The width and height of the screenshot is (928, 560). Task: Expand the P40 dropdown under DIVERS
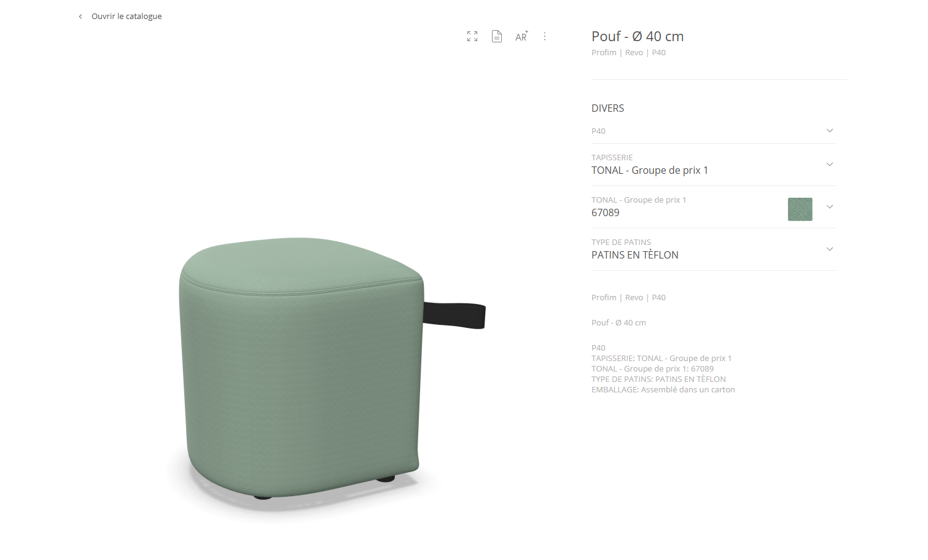[713, 131]
